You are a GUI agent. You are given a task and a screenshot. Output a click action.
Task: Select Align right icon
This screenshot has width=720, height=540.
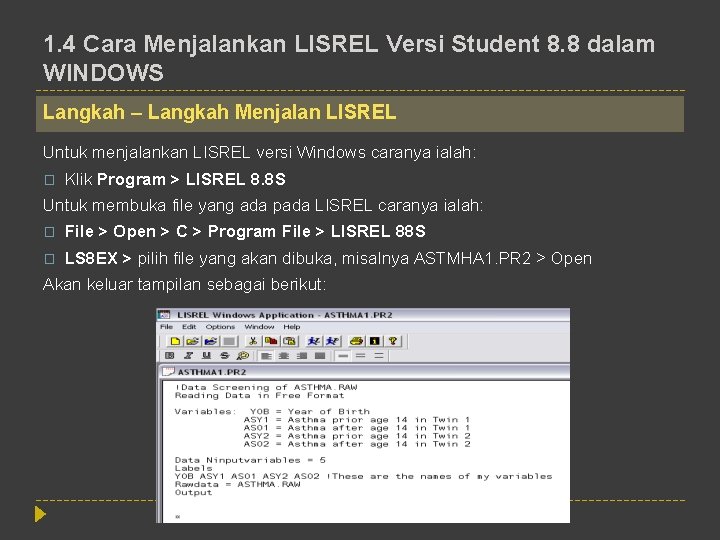click(x=302, y=356)
